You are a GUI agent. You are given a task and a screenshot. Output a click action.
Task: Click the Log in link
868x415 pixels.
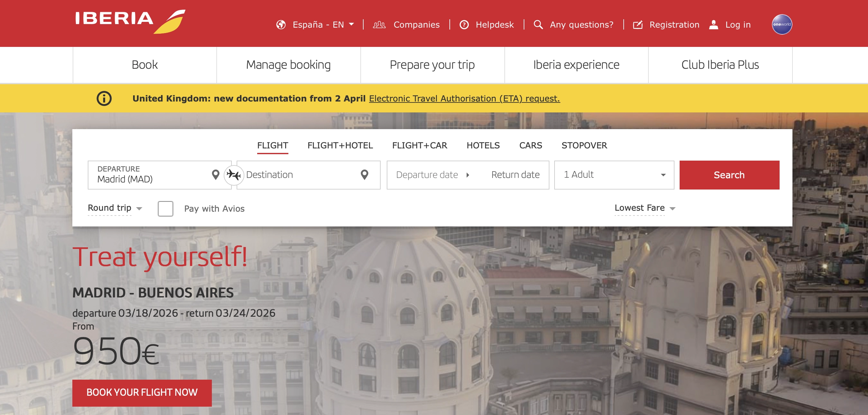click(x=737, y=25)
